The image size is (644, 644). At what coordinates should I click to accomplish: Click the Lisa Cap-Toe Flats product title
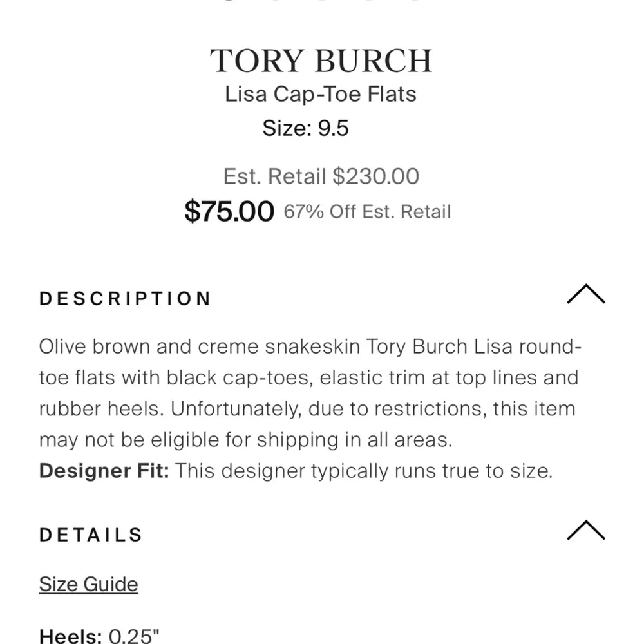pos(321,94)
